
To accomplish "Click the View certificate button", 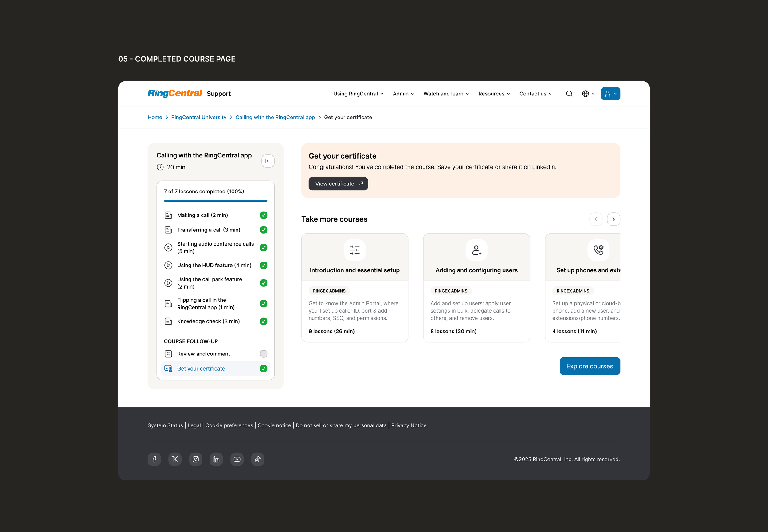I will [338, 184].
